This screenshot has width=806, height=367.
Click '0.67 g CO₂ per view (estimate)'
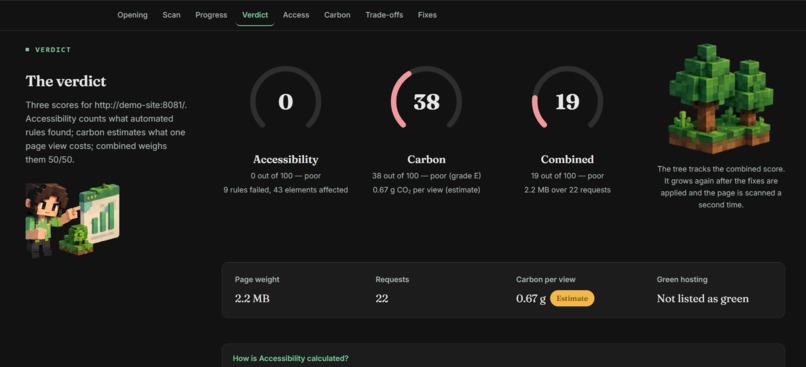click(x=426, y=190)
